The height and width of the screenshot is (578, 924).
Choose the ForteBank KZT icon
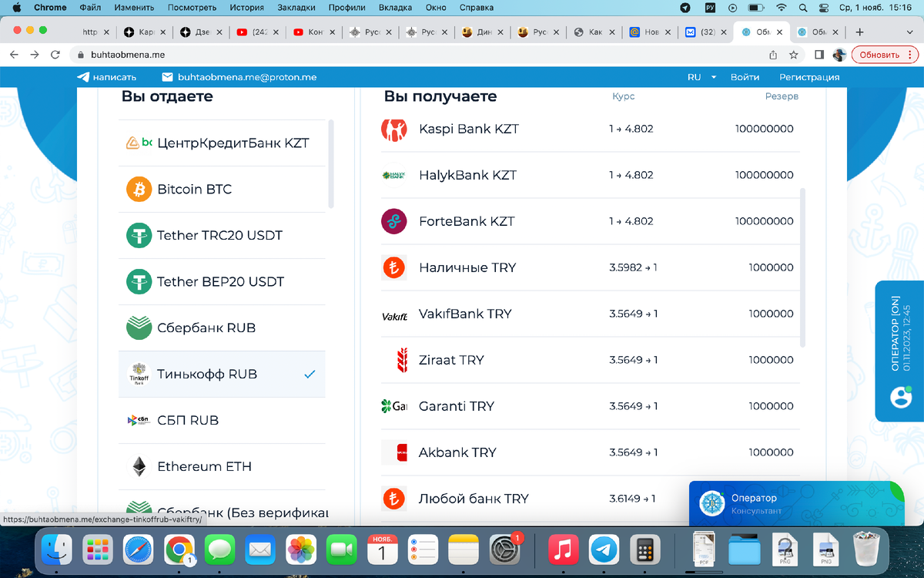tap(394, 221)
